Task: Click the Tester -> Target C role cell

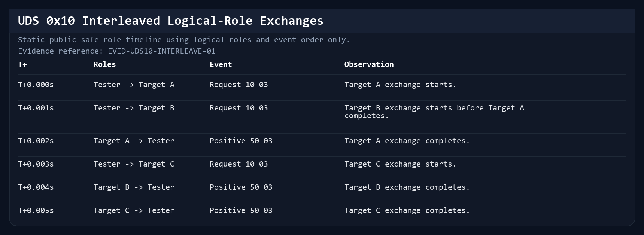Action: tap(134, 164)
